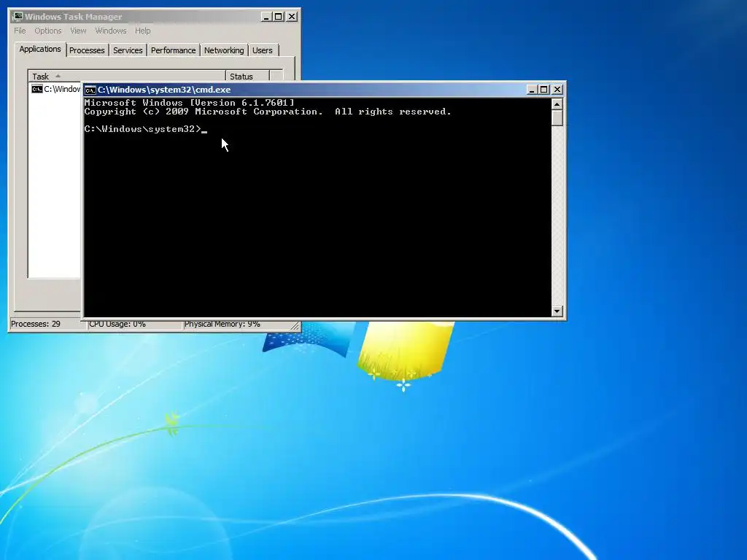Switch to the Networking tab
Viewport: 747px width, 560px height.
pos(224,50)
